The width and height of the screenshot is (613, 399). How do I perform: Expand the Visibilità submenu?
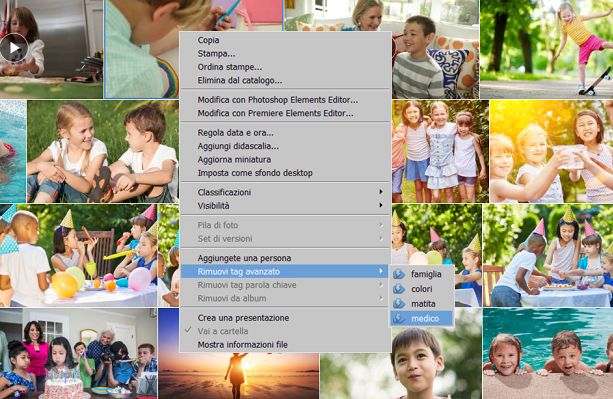point(285,206)
